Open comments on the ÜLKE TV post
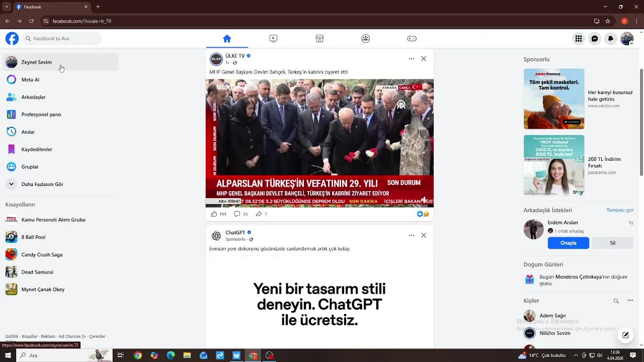The image size is (644, 362). coord(241,214)
